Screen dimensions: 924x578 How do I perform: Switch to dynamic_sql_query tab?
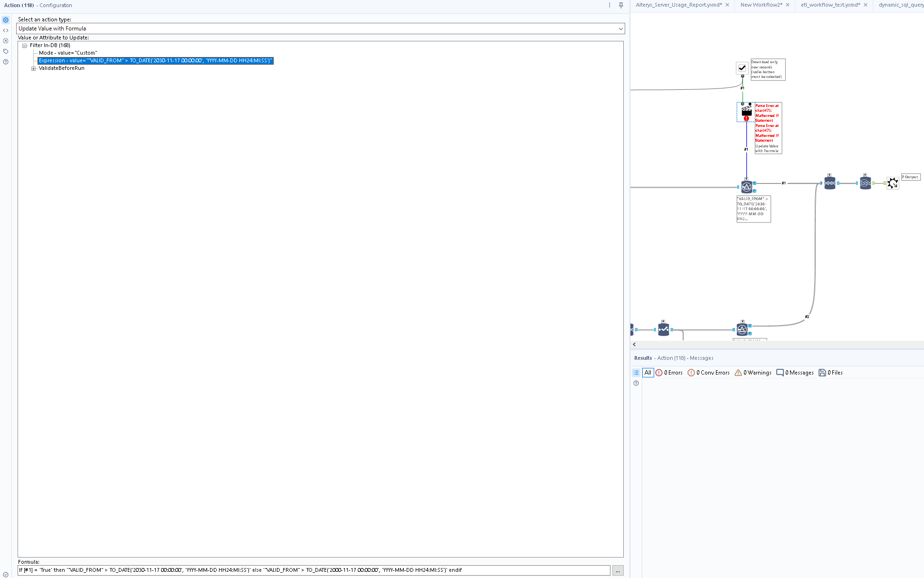tap(901, 5)
